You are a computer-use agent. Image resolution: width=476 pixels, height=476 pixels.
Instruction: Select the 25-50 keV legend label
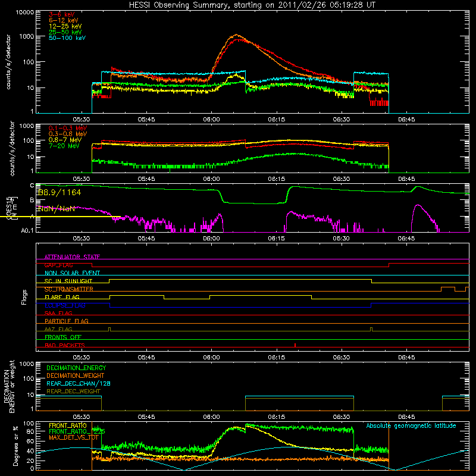click(65, 32)
